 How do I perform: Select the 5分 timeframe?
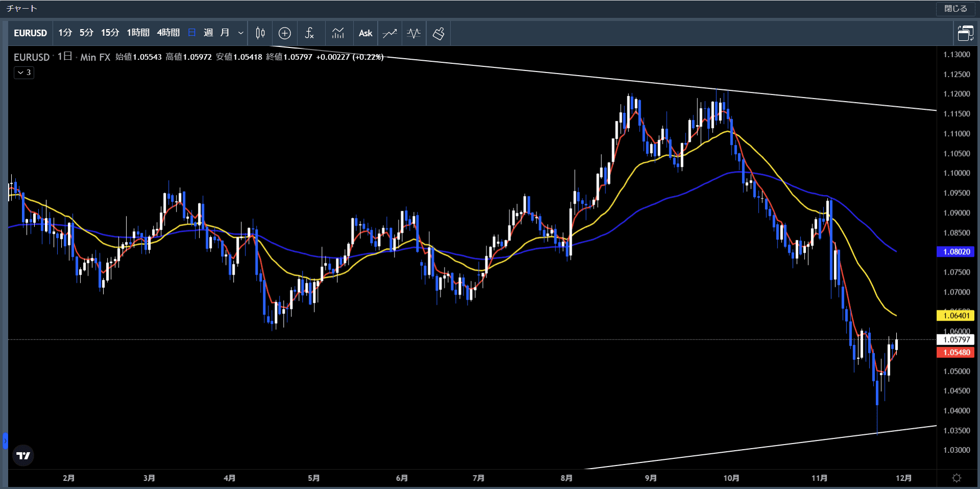[x=86, y=33]
